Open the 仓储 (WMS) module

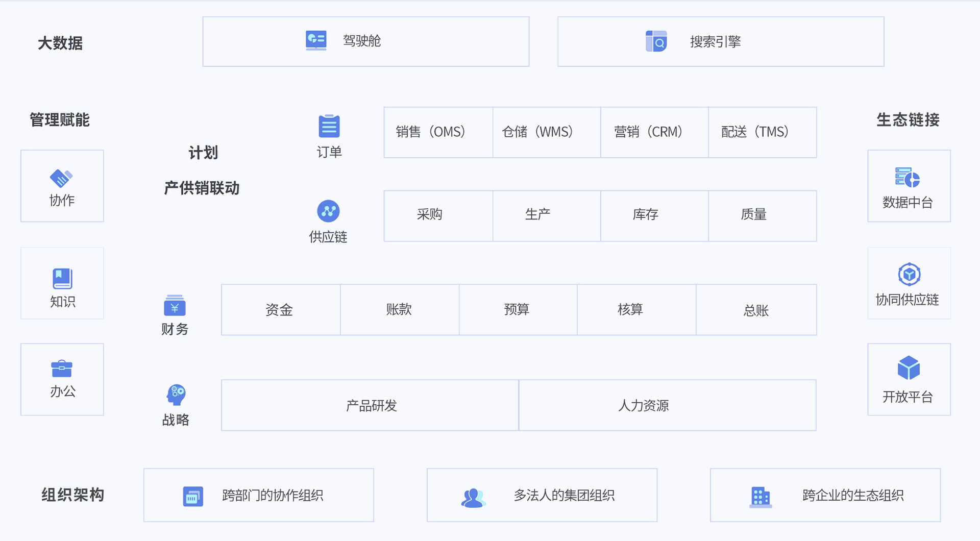546,132
